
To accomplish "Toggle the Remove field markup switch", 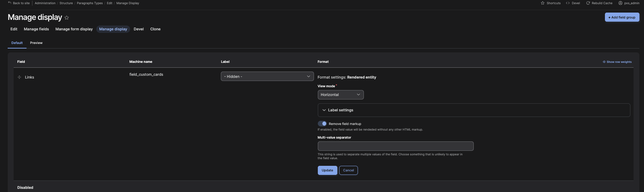I will [x=322, y=124].
